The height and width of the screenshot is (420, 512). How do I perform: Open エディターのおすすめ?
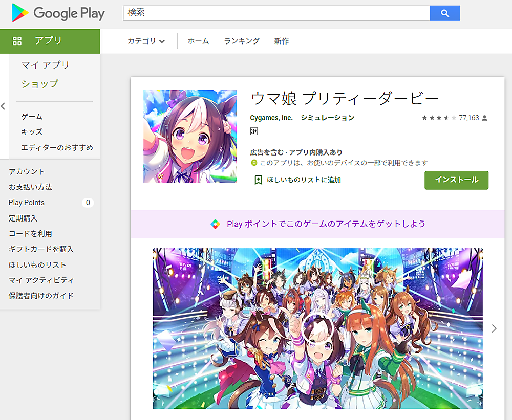(57, 147)
